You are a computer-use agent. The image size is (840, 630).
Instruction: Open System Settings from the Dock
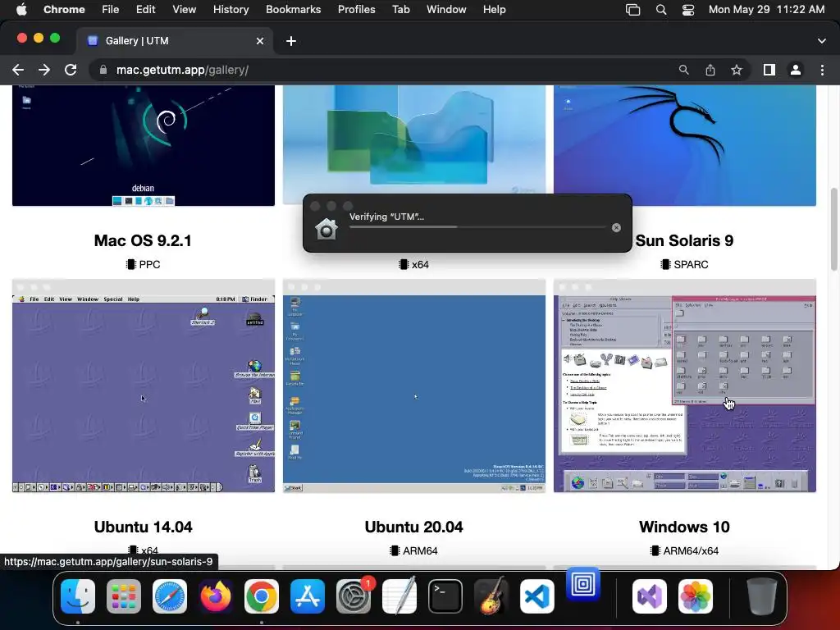[354, 596]
